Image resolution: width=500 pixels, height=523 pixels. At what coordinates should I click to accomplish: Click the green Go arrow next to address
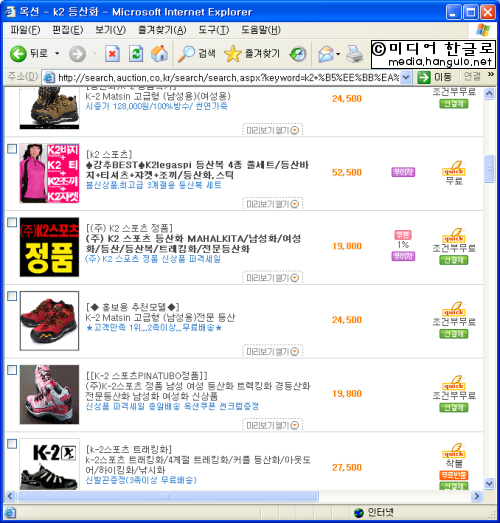424,77
